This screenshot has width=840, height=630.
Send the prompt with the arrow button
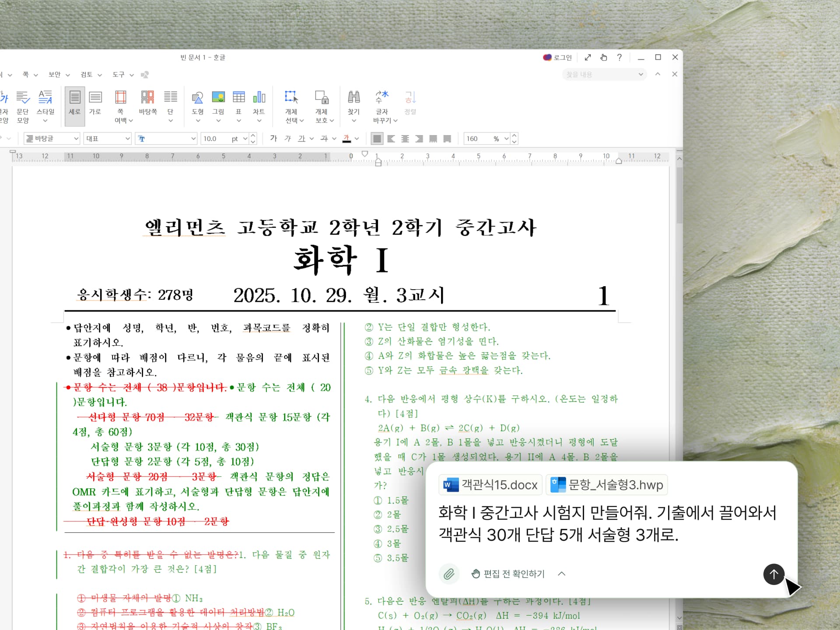(x=773, y=574)
